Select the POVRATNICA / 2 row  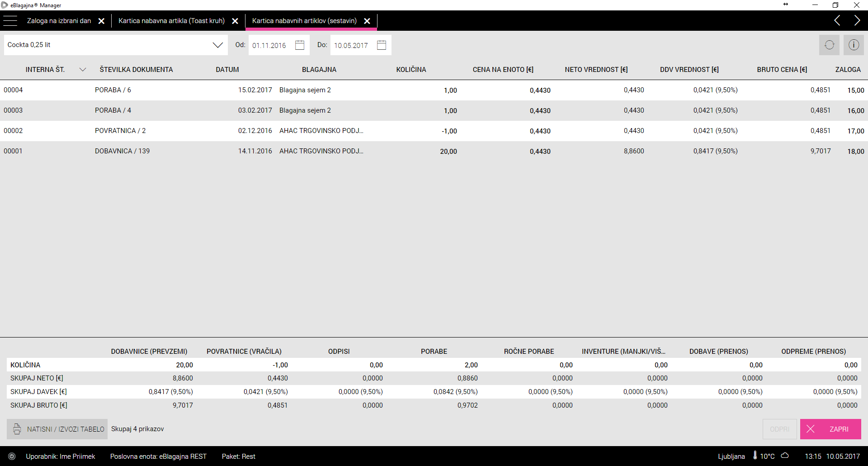120,131
